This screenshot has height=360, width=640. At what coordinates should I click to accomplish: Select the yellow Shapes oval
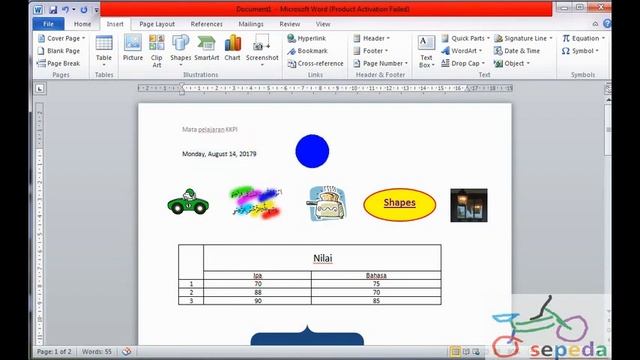(400, 204)
